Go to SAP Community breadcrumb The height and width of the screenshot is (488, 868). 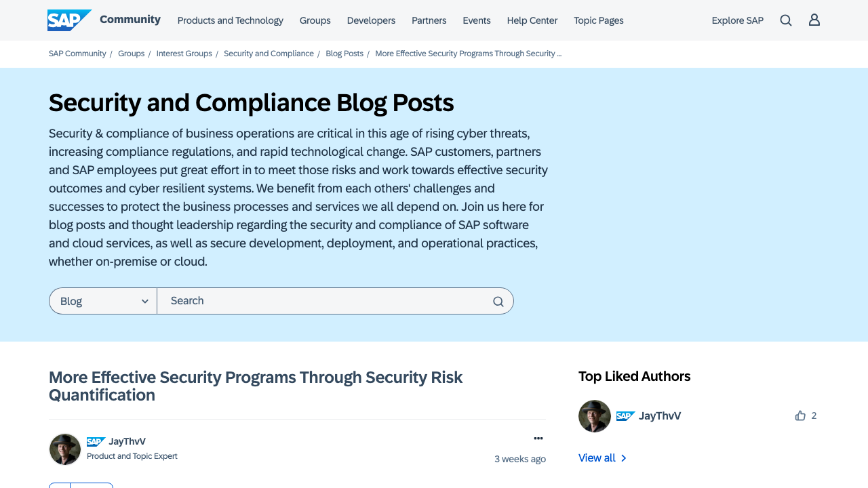[77, 54]
